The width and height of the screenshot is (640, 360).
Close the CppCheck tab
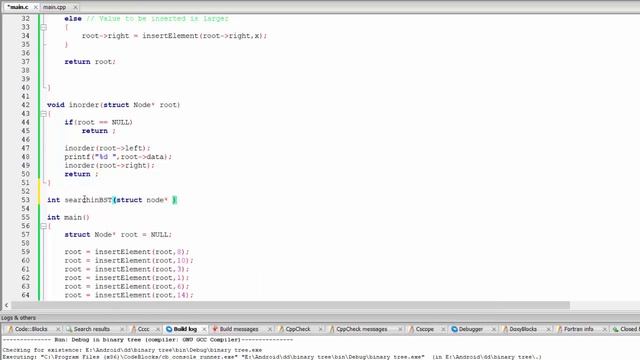click(x=320, y=329)
